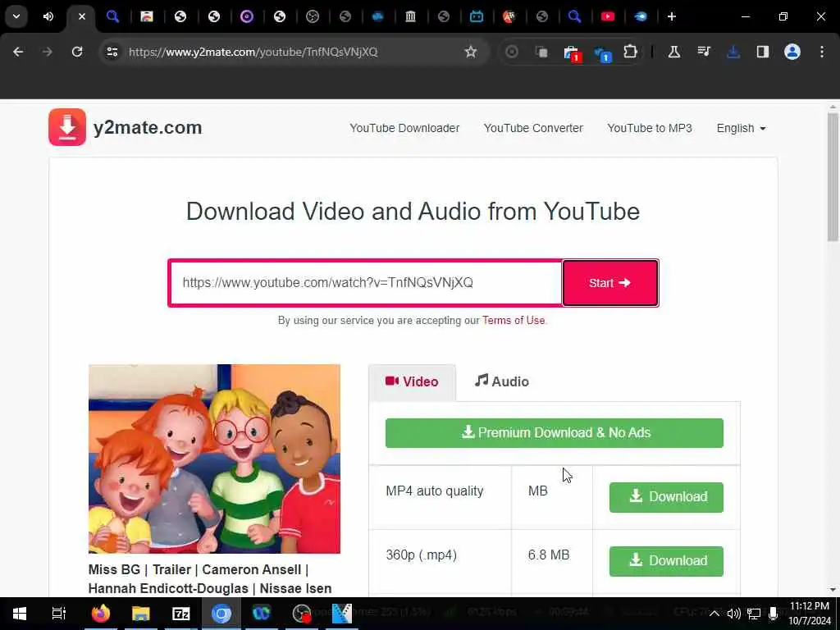Click the y2mate red download logo

point(67,127)
